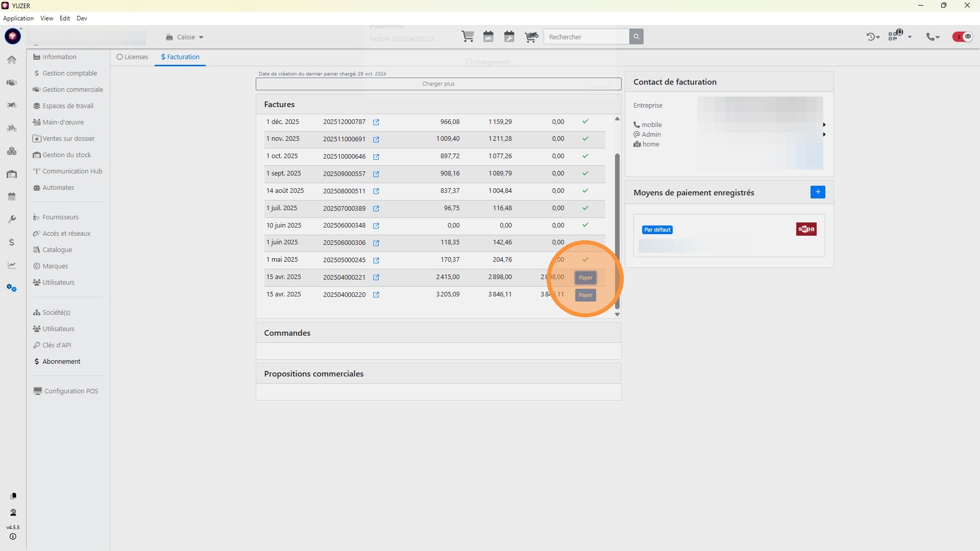980x551 pixels.
Task: Click the search magnifier button
Action: click(x=636, y=37)
